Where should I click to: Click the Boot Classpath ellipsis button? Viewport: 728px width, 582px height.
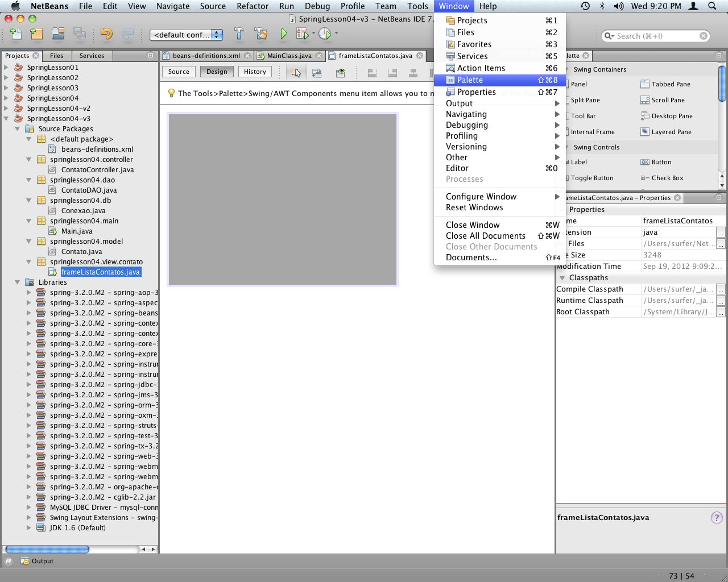tap(721, 312)
